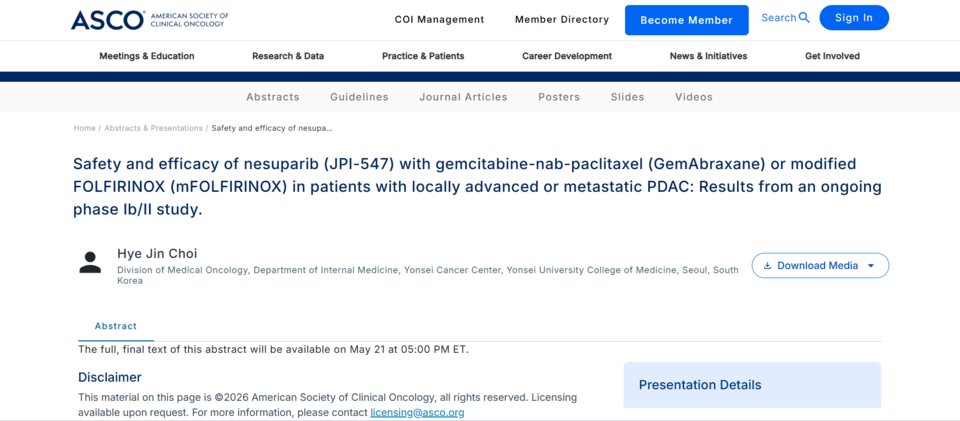Open the Practice & Patients menu
This screenshot has height=421, width=960.
pyautogui.click(x=423, y=56)
